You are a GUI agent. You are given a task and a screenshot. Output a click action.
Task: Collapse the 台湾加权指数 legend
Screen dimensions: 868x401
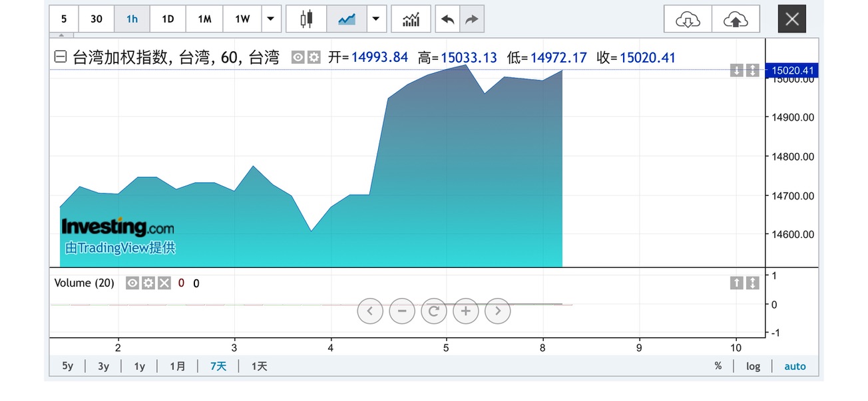[x=61, y=58]
